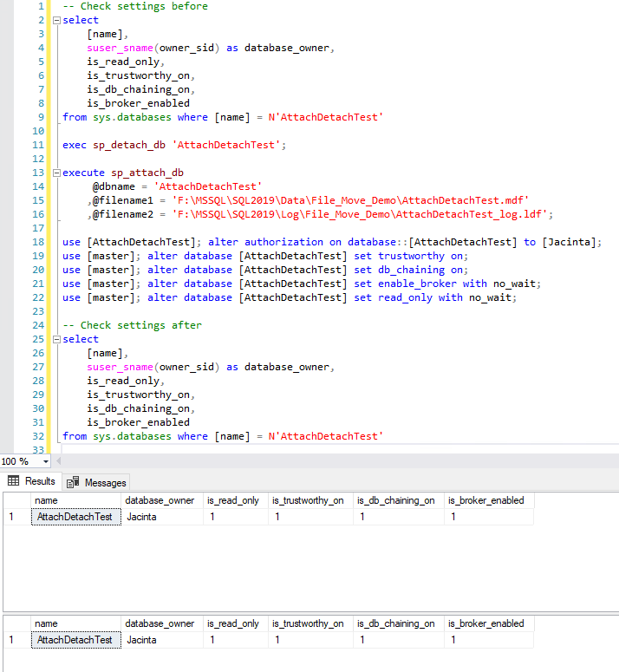Click suser_sname function on line 27
The height and width of the screenshot is (672, 619).
[x=120, y=368]
